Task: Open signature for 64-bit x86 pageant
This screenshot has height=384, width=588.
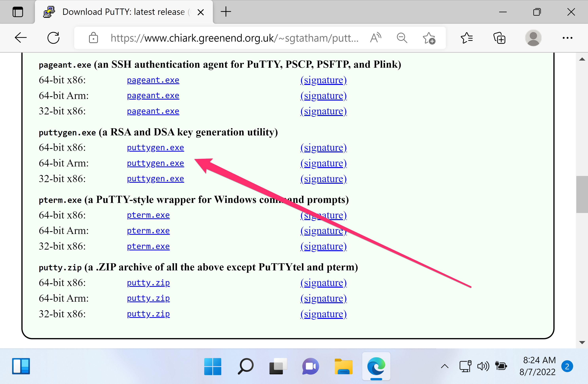Action: (x=323, y=80)
